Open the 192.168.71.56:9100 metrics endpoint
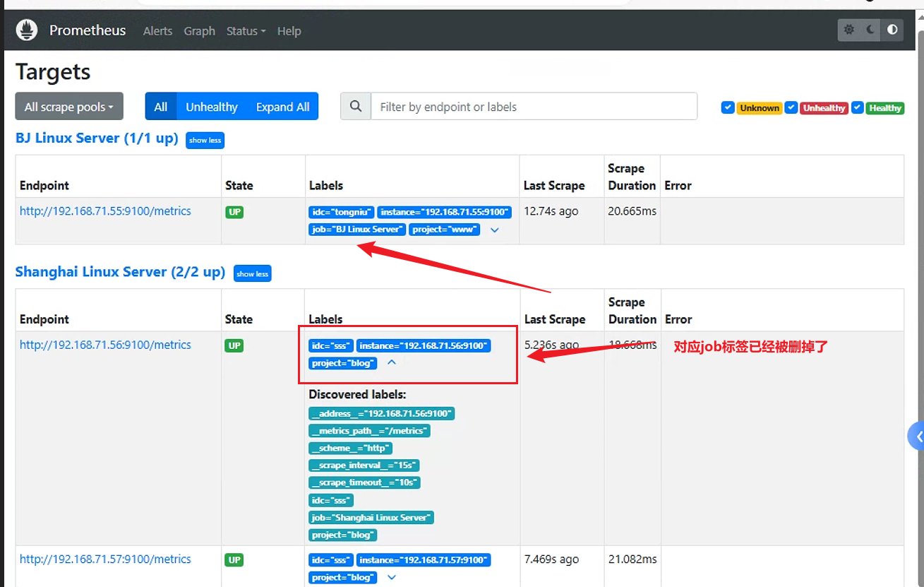 [x=105, y=345]
